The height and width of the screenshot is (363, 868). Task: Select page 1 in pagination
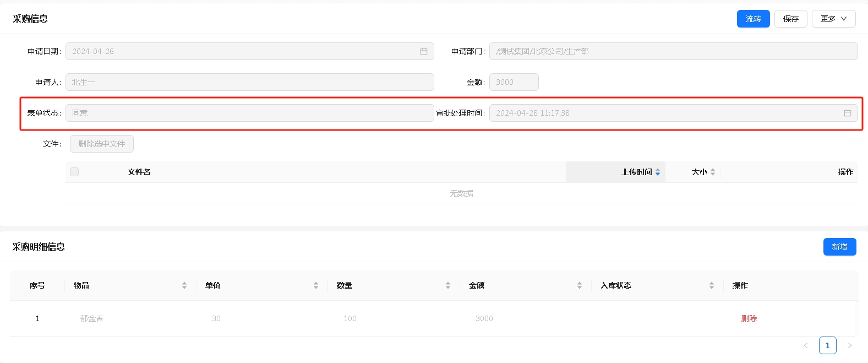click(x=827, y=345)
